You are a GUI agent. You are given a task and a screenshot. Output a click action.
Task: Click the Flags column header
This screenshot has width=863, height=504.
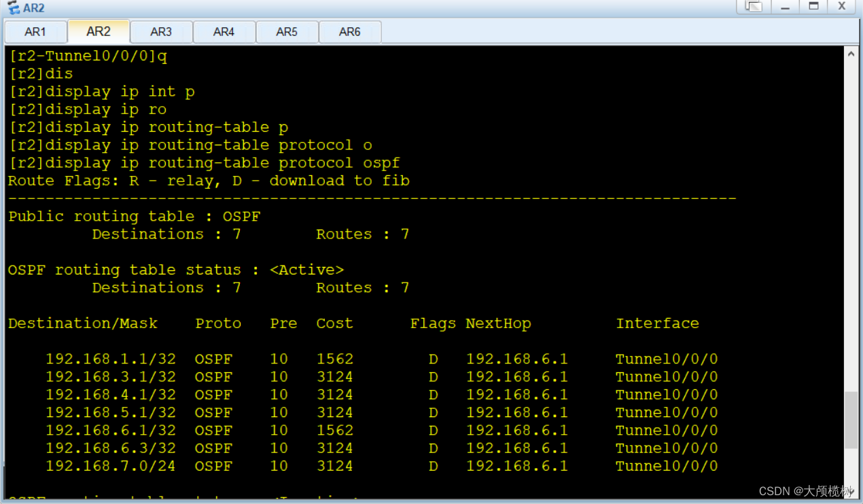[434, 323]
